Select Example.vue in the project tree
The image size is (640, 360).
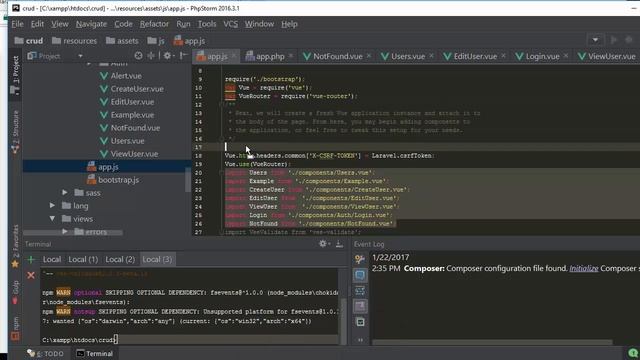click(127, 115)
